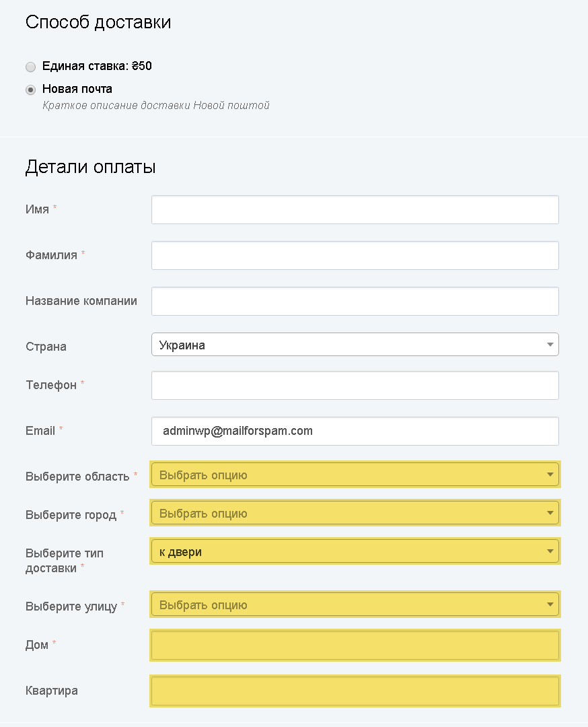Select the Единая ставка ₴50 radio button
The width and height of the screenshot is (588, 727).
(30, 67)
